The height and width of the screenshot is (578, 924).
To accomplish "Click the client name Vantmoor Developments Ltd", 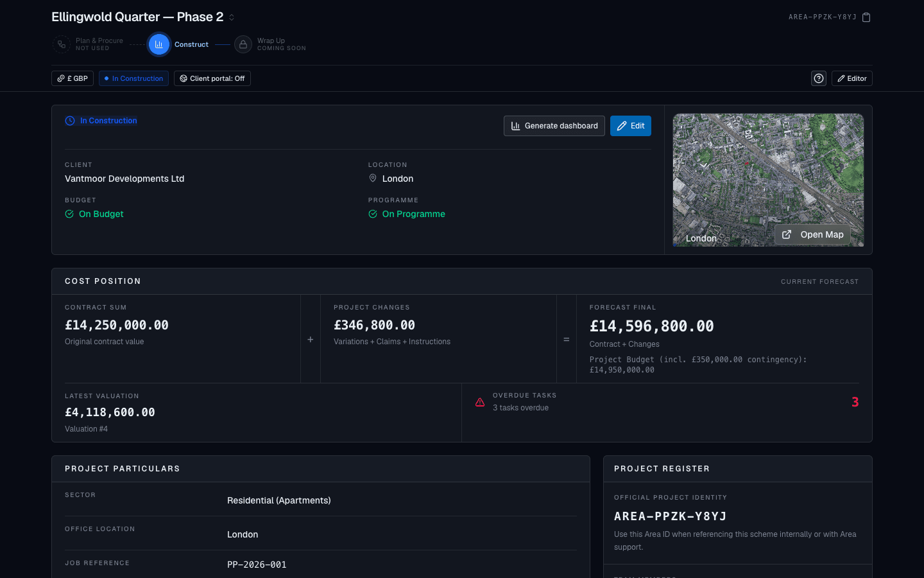I will 124,179.
